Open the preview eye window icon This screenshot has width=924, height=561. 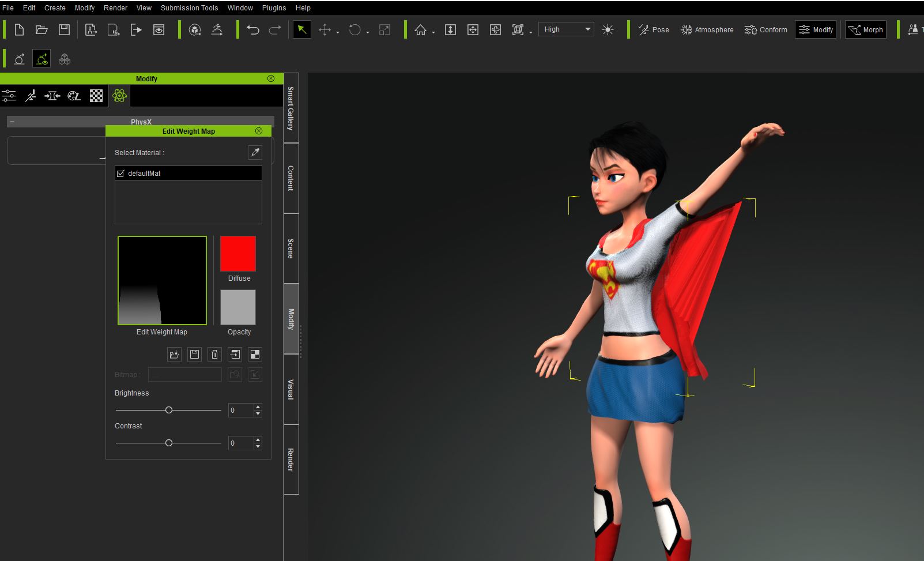tap(159, 30)
